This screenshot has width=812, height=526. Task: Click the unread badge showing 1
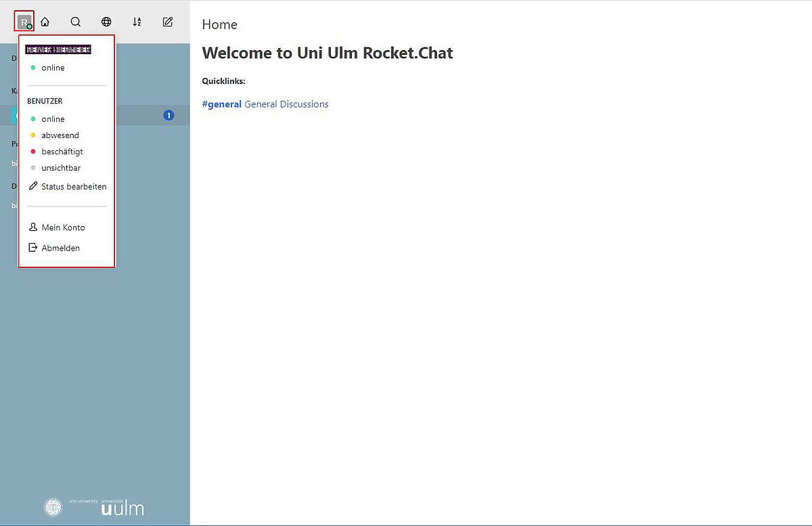(168, 116)
